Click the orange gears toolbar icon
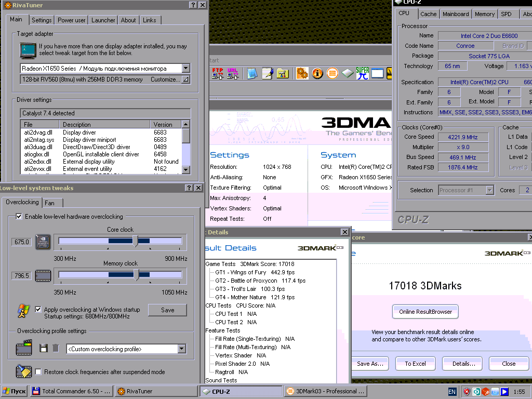The width and height of the screenshot is (532, 399). 302,73
